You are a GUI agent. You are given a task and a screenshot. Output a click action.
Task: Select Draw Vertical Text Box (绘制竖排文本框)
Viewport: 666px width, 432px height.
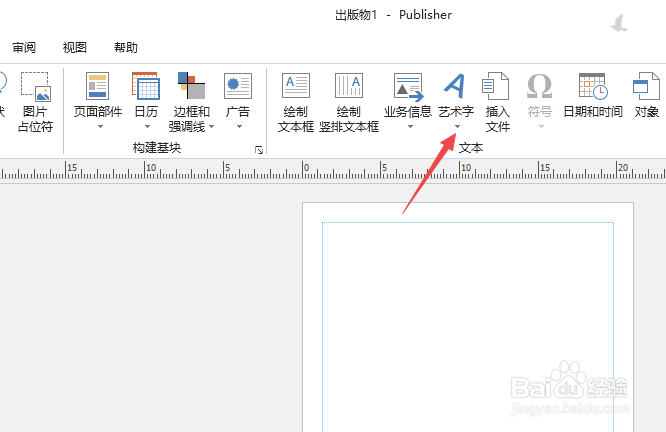(x=349, y=102)
